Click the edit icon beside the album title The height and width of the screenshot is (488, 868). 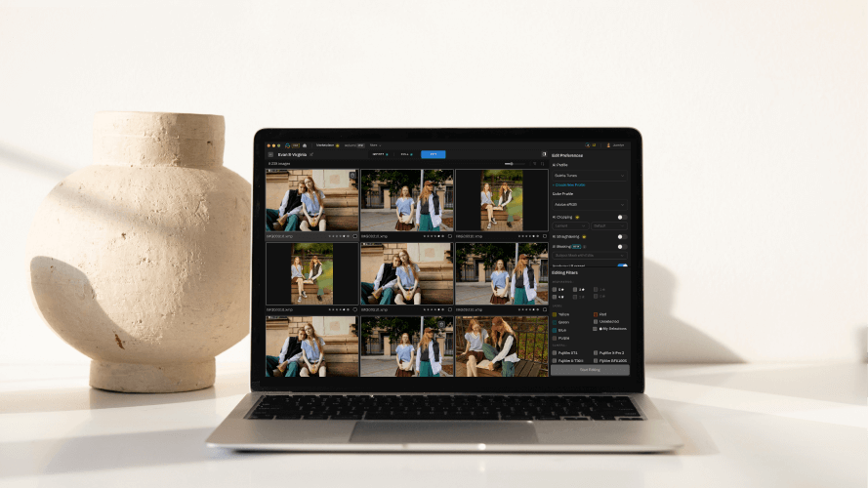pyautogui.click(x=311, y=154)
